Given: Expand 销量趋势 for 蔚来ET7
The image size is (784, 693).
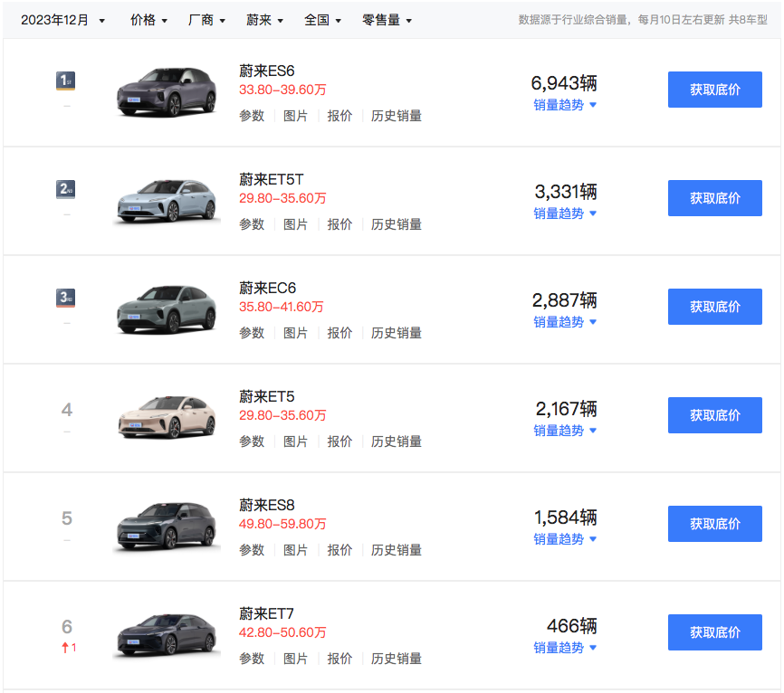Looking at the screenshot, I should click(x=565, y=648).
